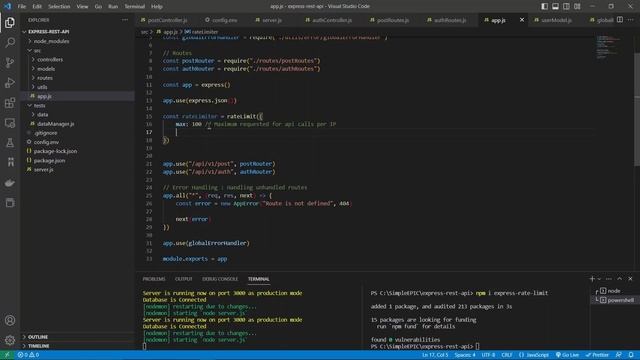Open the Run and Debug view
Viewport: 640px width, 360px height.
(10, 82)
